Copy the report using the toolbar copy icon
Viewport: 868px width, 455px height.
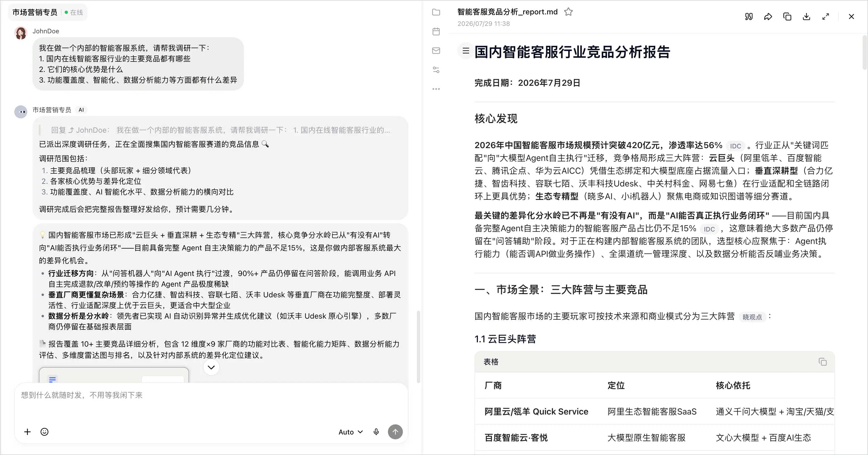[787, 17]
